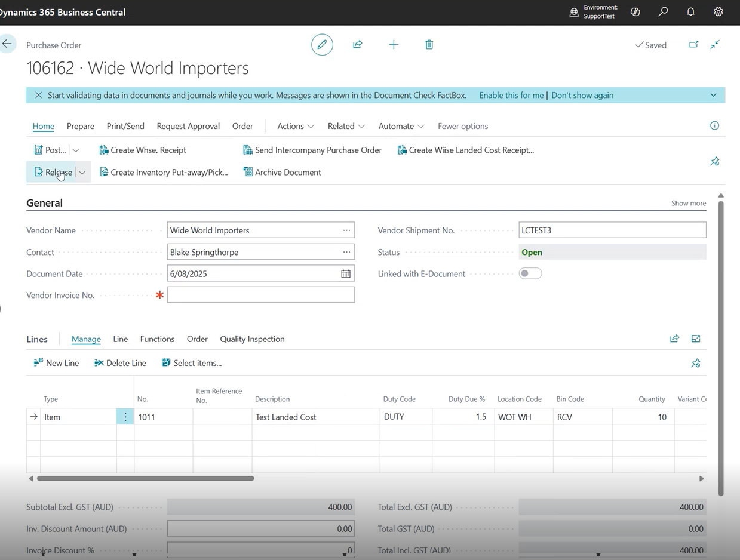Image resolution: width=740 pixels, height=560 pixels.
Task: Click the horizontal scrollbar under the lines grid
Action: [146, 478]
